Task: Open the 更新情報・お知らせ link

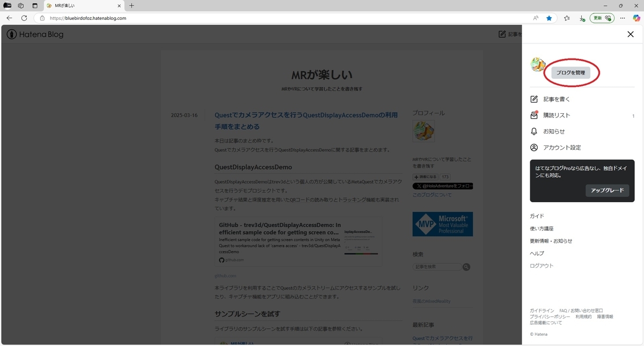Action: (x=551, y=241)
